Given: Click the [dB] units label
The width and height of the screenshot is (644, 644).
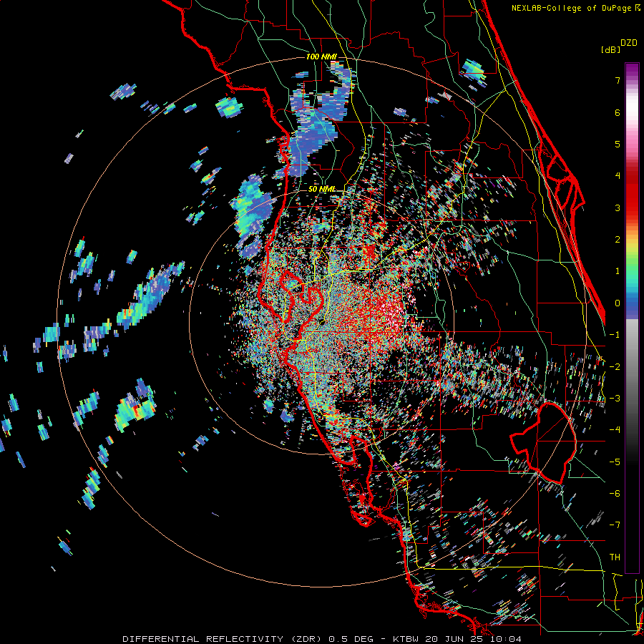Looking at the screenshot, I should [x=611, y=50].
